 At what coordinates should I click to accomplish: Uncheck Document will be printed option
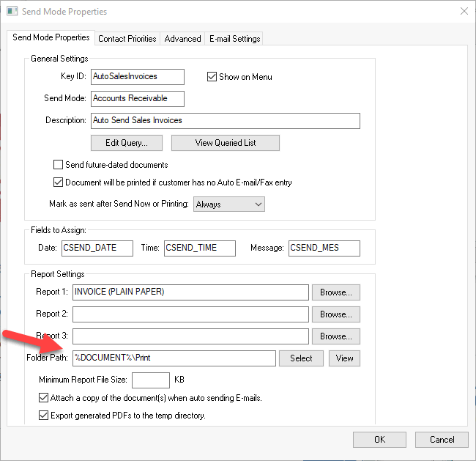pos(59,182)
